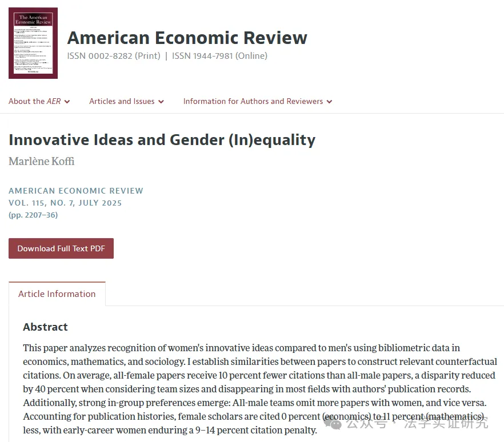The height and width of the screenshot is (442, 504).
Task: Click the abstract paragraph's first line
Action: [241, 348]
